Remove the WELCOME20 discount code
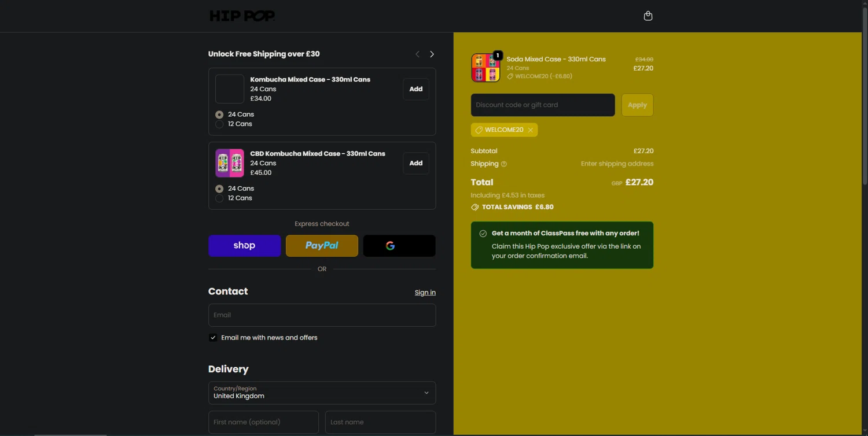868x436 pixels. [531, 130]
